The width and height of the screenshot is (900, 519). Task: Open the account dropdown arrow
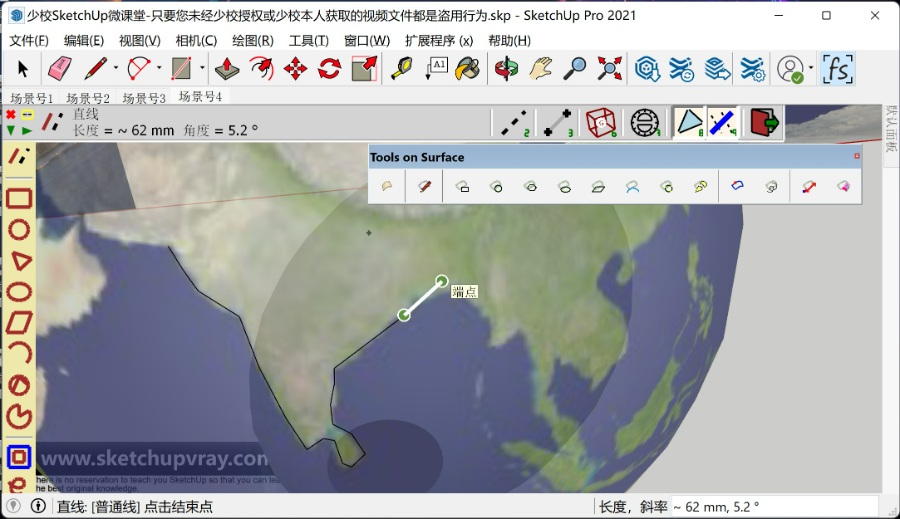tap(811, 68)
